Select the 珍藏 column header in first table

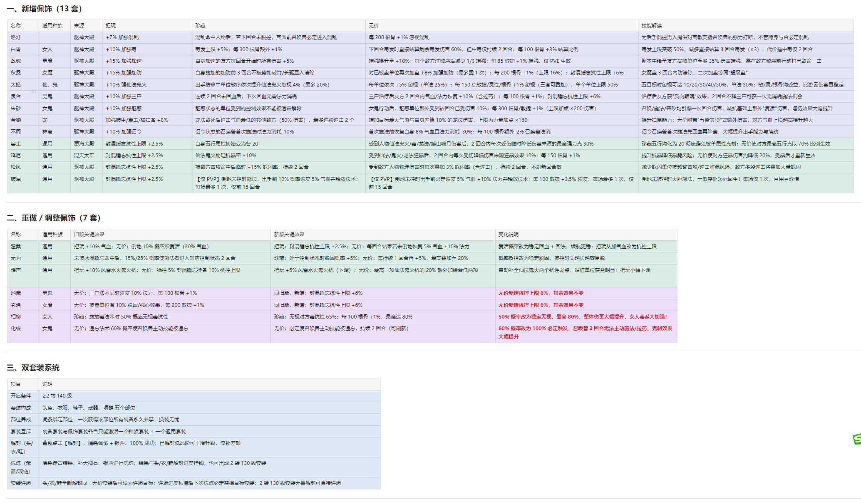point(200,26)
